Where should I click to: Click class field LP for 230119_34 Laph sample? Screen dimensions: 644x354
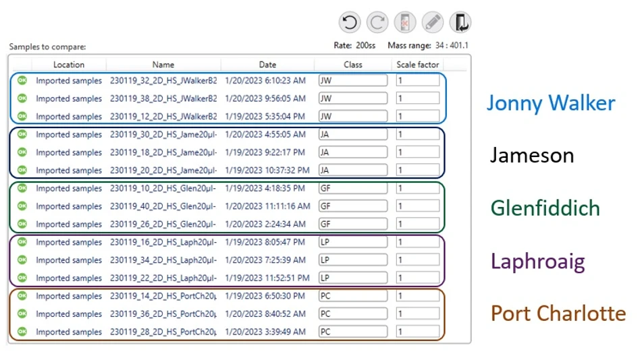(353, 260)
